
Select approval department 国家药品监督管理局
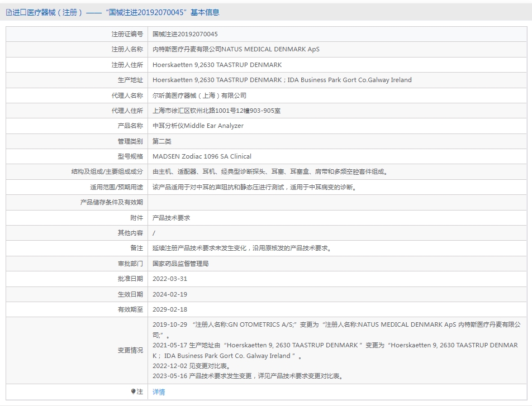point(180,264)
